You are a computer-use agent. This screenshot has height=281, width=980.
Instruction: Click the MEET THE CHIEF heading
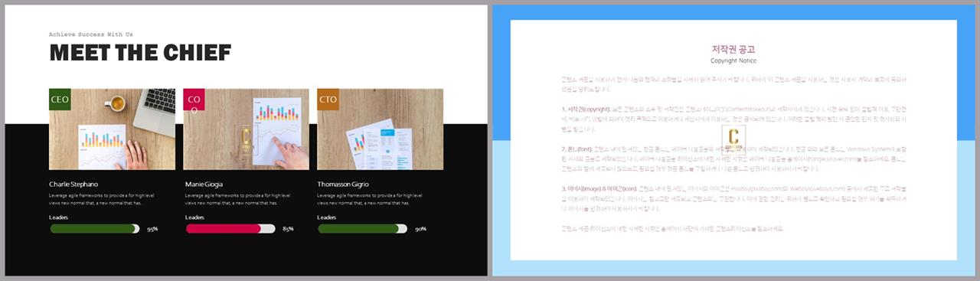[x=140, y=53]
